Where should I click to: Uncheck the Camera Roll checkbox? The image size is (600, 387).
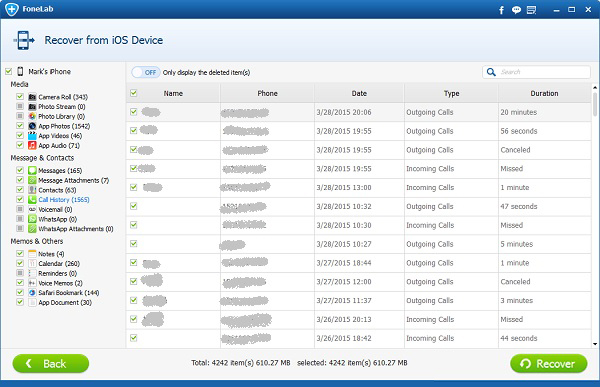[20, 96]
